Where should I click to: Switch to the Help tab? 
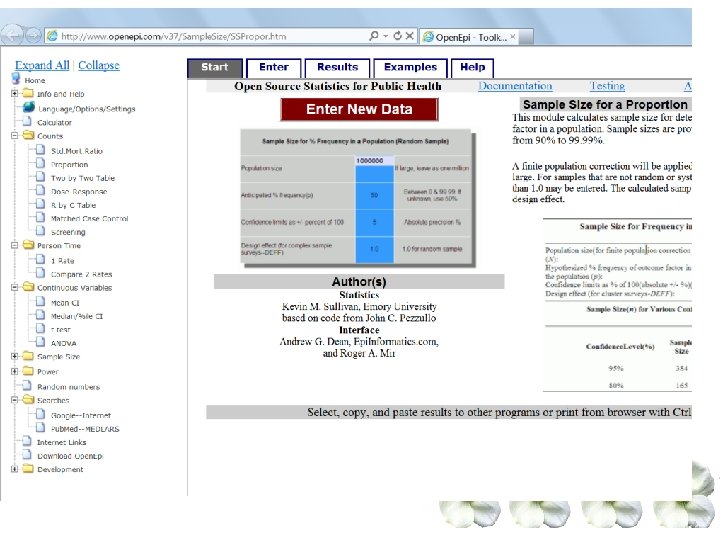[x=472, y=68]
